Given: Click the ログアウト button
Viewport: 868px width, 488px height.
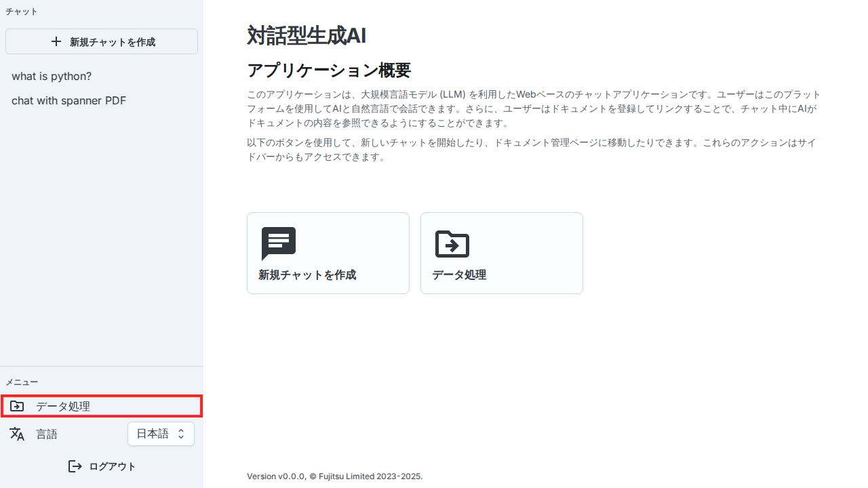Looking at the screenshot, I should point(102,466).
